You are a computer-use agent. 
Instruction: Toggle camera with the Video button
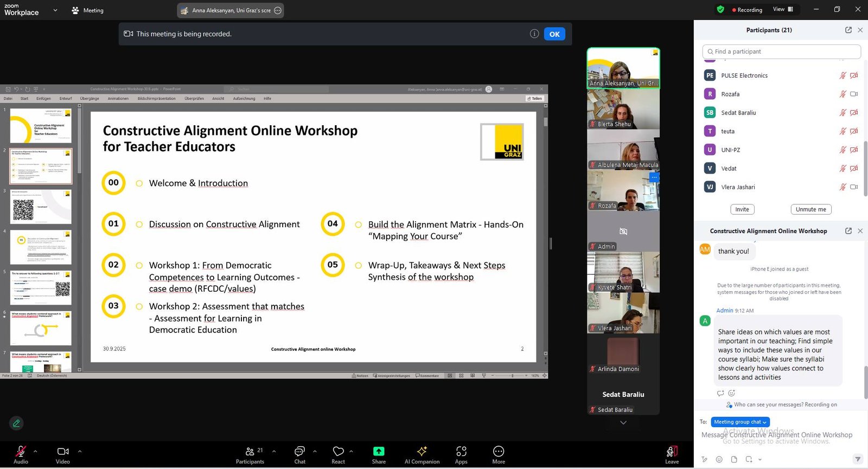(63, 452)
